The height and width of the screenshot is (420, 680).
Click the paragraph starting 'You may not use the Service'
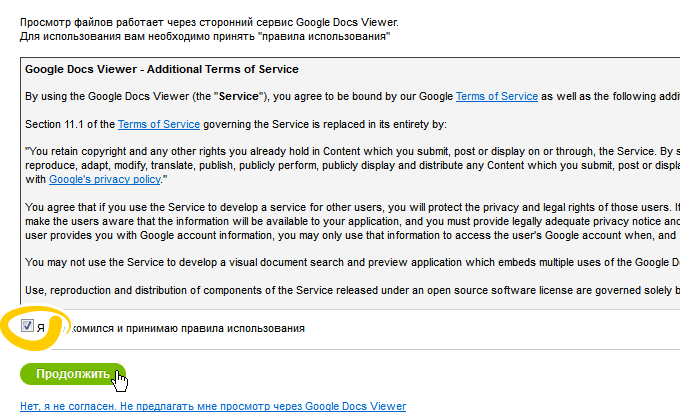353,262
